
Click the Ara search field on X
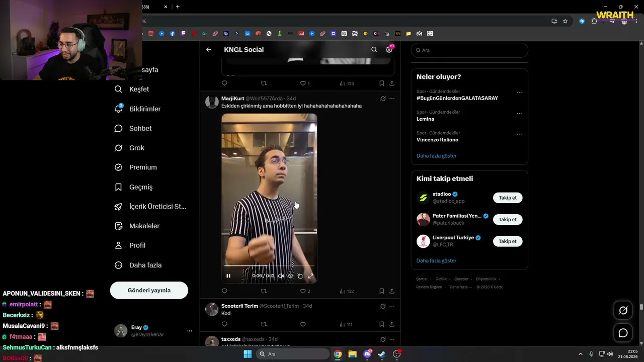point(469,50)
